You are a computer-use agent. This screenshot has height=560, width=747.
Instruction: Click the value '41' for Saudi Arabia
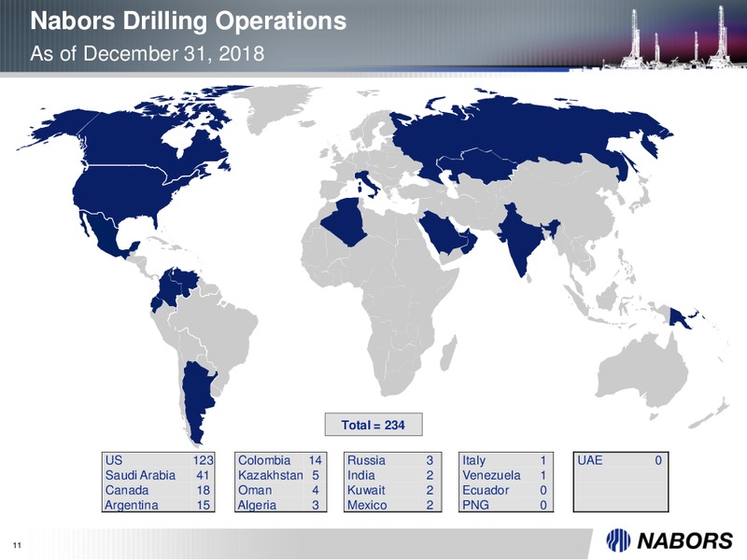point(203,475)
